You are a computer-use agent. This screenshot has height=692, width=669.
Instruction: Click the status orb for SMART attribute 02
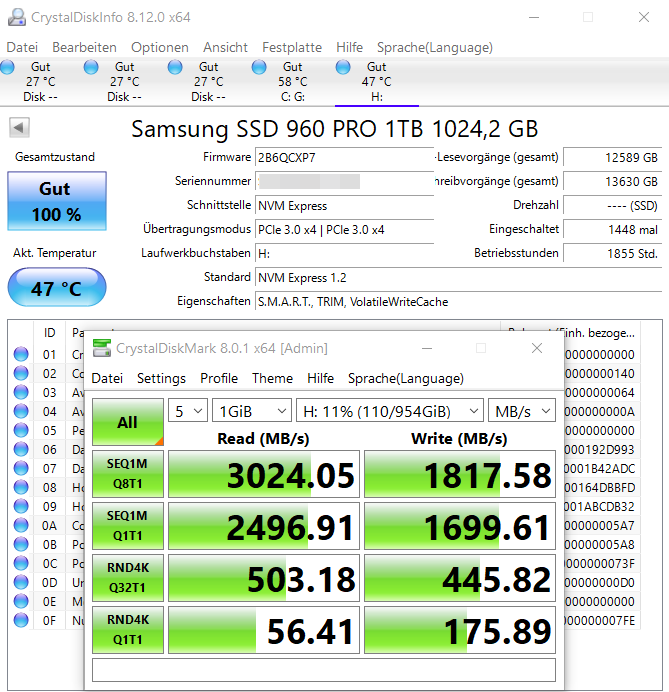(x=21, y=373)
